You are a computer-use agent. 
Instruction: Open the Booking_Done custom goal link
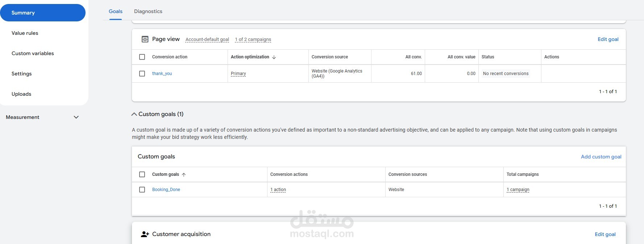[x=166, y=190]
